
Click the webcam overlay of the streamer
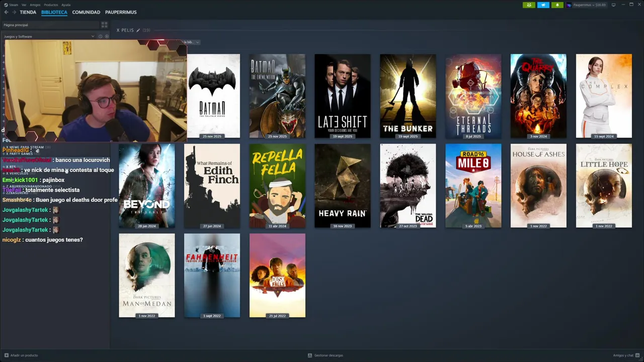(96, 91)
